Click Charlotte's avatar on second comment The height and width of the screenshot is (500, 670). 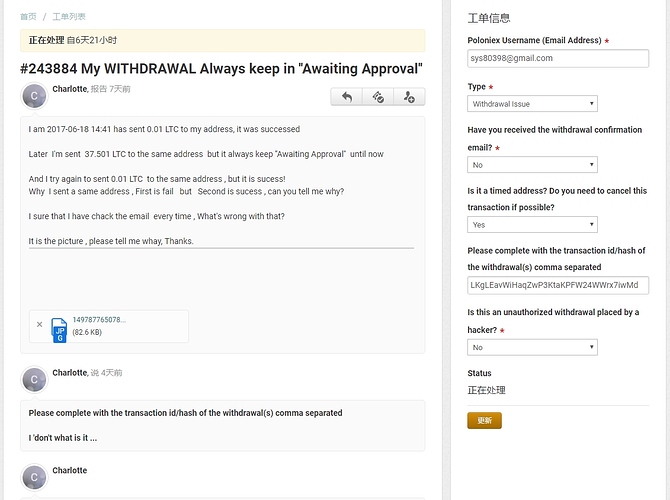[34, 379]
